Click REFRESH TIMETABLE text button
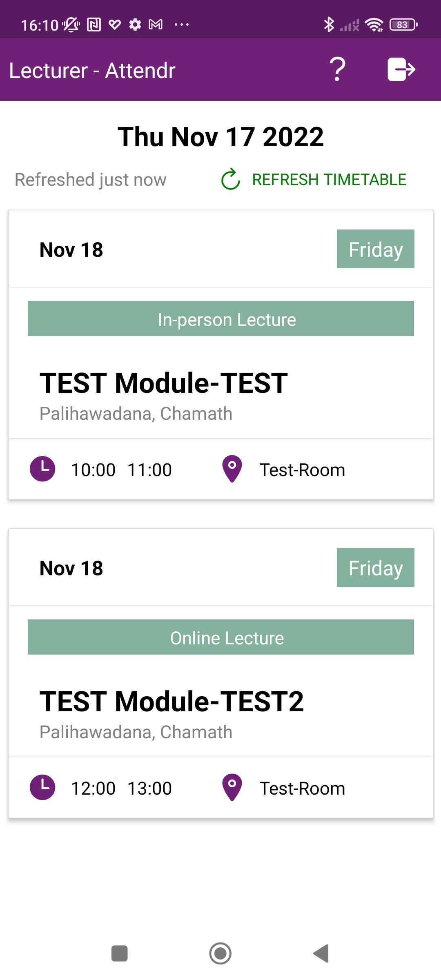Screen dimensions: 441x980 tap(329, 180)
